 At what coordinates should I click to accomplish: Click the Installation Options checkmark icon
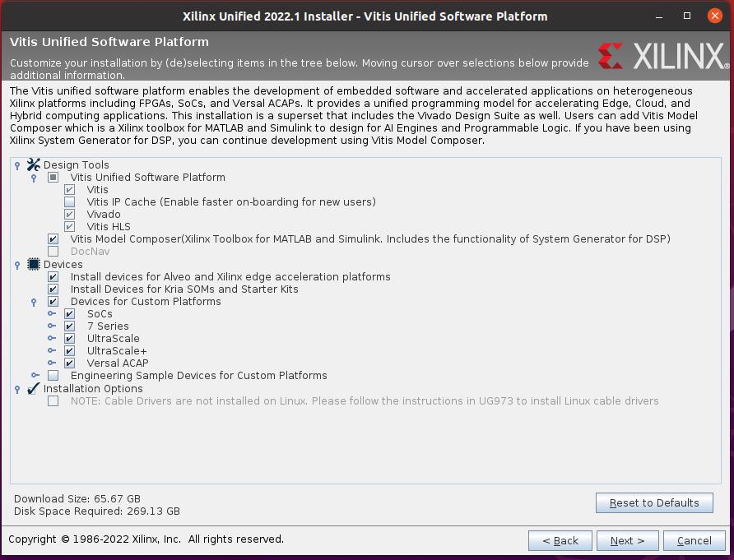(33, 388)
